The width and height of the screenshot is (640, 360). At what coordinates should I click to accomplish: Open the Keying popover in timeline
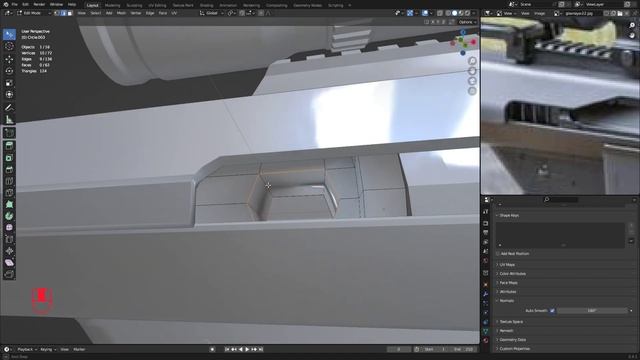pos(48,349)
